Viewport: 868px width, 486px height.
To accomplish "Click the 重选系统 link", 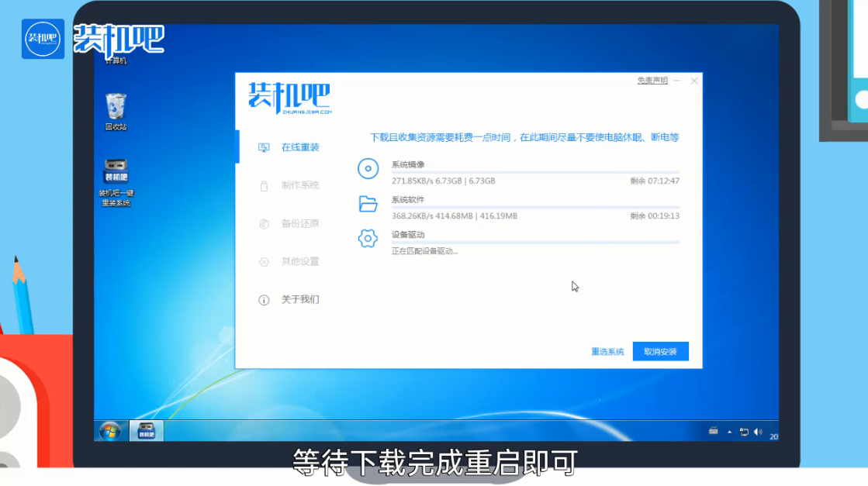I will click(x=607, y=352).
